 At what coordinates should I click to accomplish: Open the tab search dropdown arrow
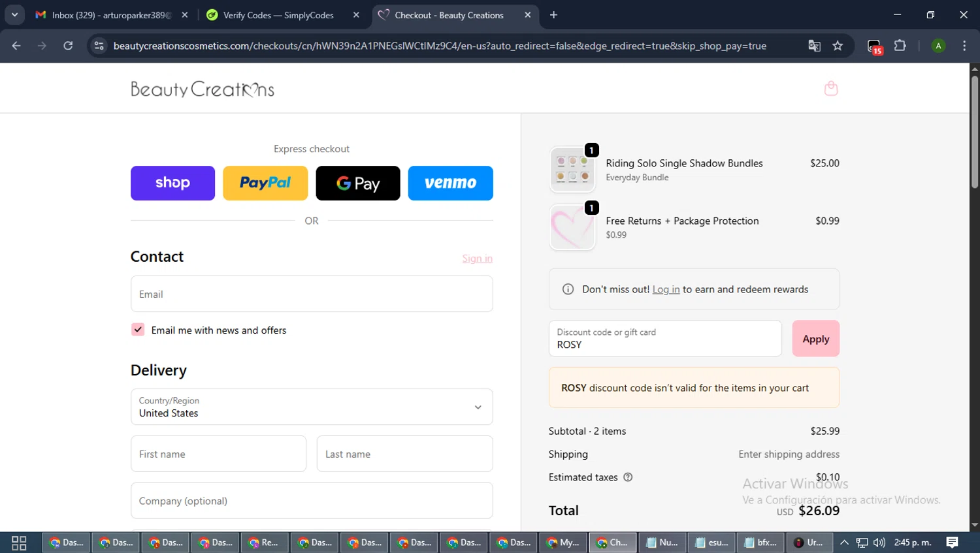(14, 14)
